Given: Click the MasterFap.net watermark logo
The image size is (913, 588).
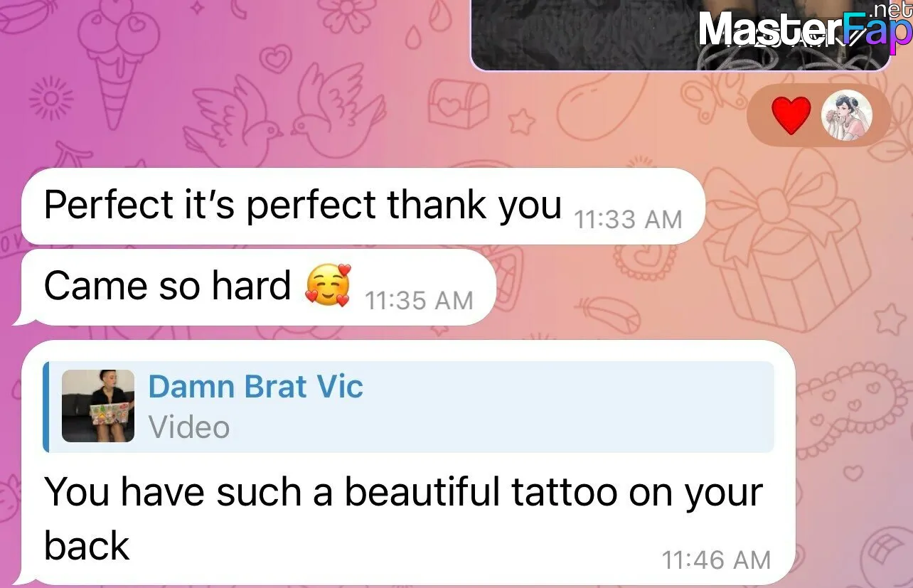Looking at the screenshot, I should click(x=803, y=30).
